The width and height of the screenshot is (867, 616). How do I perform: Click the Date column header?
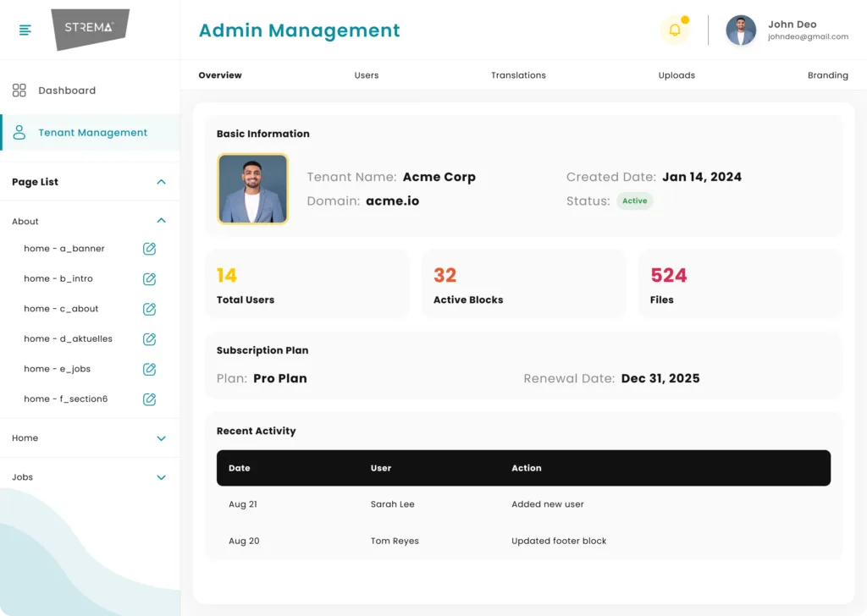pos(240,468)
